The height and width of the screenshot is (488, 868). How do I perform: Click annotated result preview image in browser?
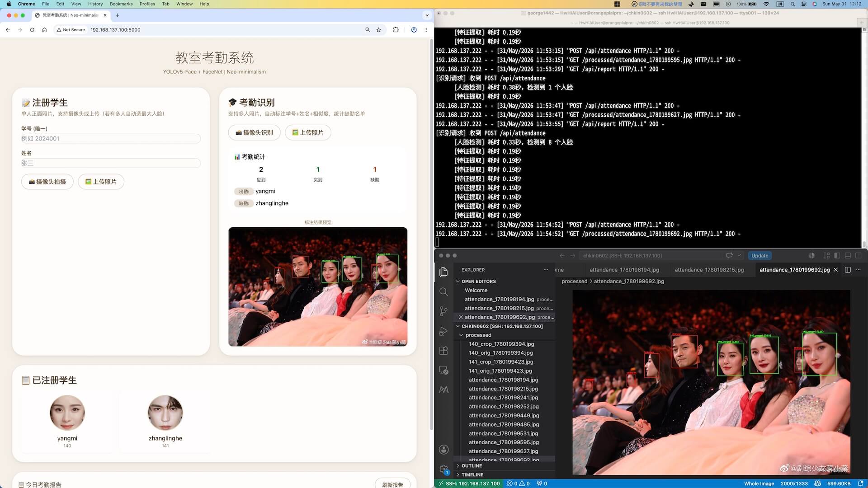[x=318, y=287]
